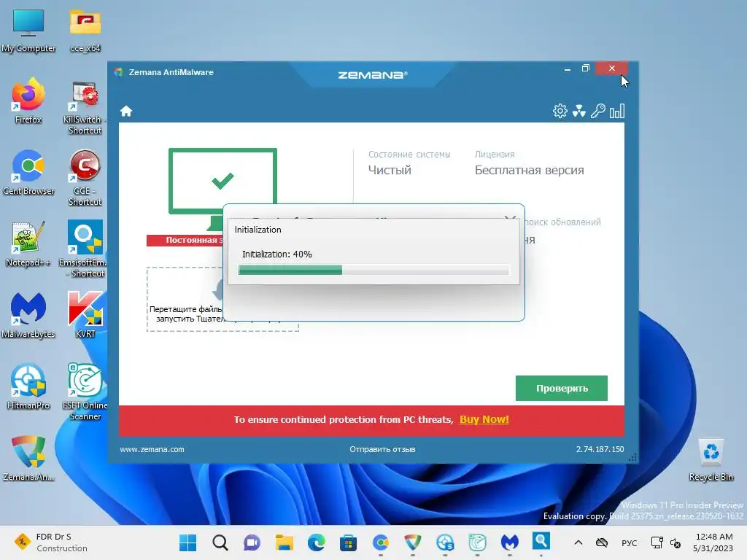This screenshot has height=560, width=747.
Task: Open CCE Shortcut desktop icon
Action: [x=85, y=178]
